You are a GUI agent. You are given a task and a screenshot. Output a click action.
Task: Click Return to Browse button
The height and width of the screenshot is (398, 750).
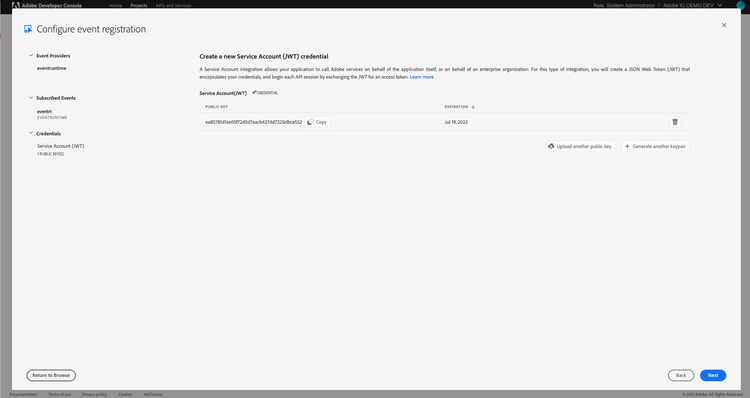click(x=51, y=376)
